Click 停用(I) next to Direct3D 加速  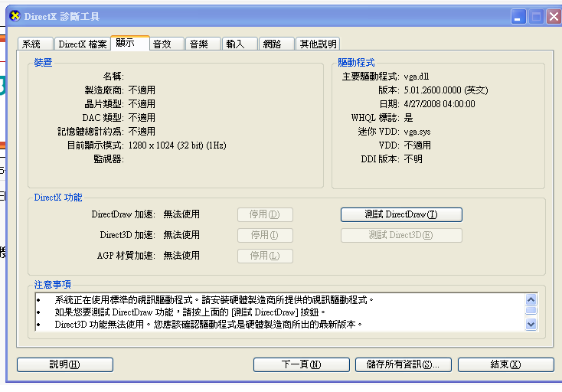tap(265, 235)
